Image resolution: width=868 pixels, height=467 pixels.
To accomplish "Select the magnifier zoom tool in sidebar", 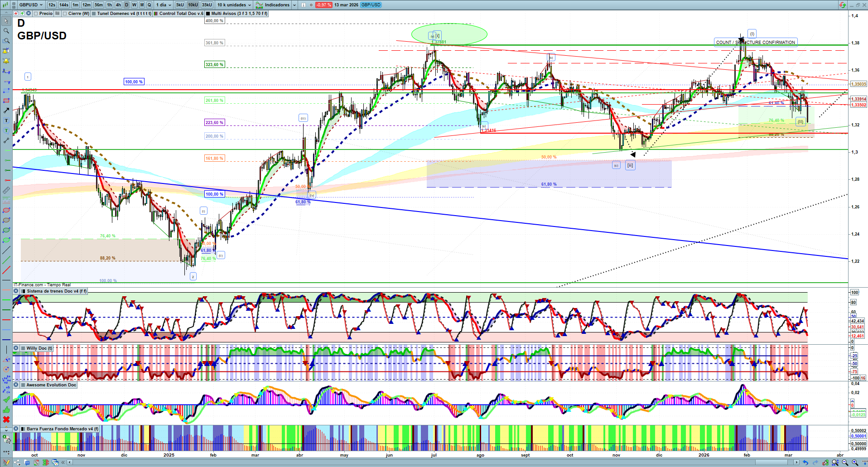I will pyautogui.click(x=6, y=31).
